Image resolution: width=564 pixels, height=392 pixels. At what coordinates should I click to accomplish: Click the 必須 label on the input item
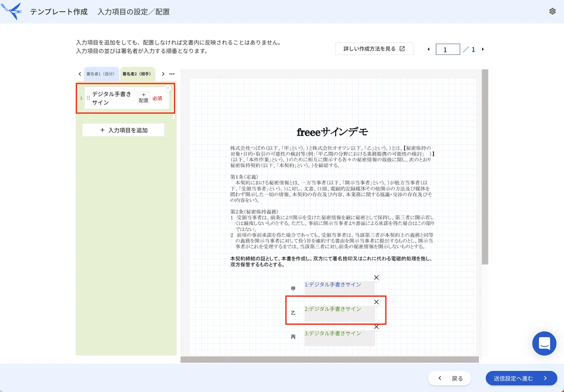(x=157, y=99)
